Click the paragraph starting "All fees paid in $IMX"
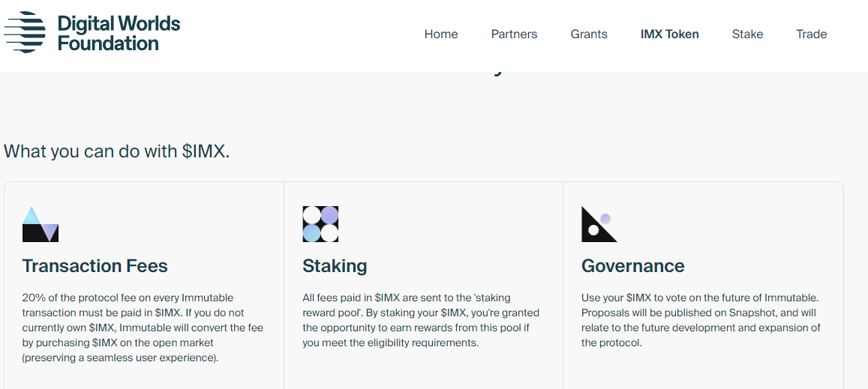Viewport: 868px width, 389px height. [421, 320]
